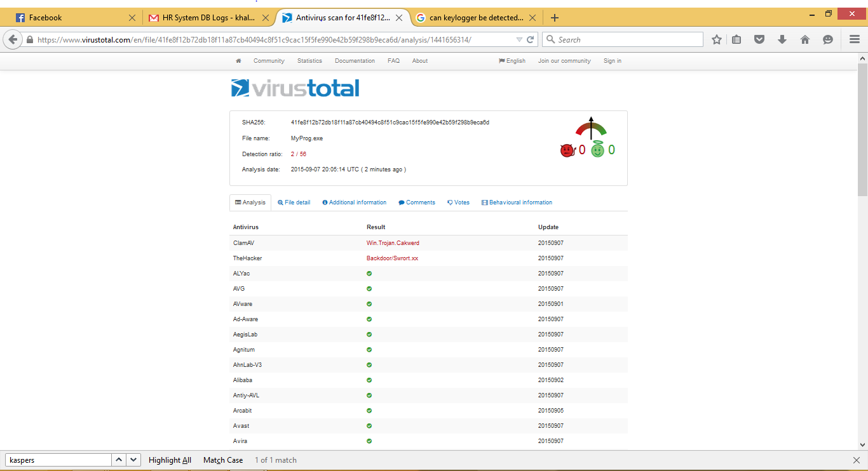Click the Antivirus column header

(x=246, y=227)
